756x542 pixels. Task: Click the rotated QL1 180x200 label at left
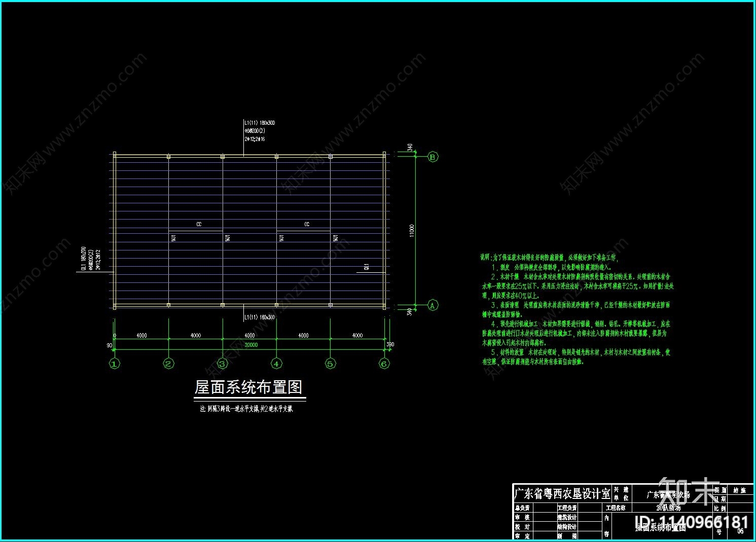tap(83, 259)
